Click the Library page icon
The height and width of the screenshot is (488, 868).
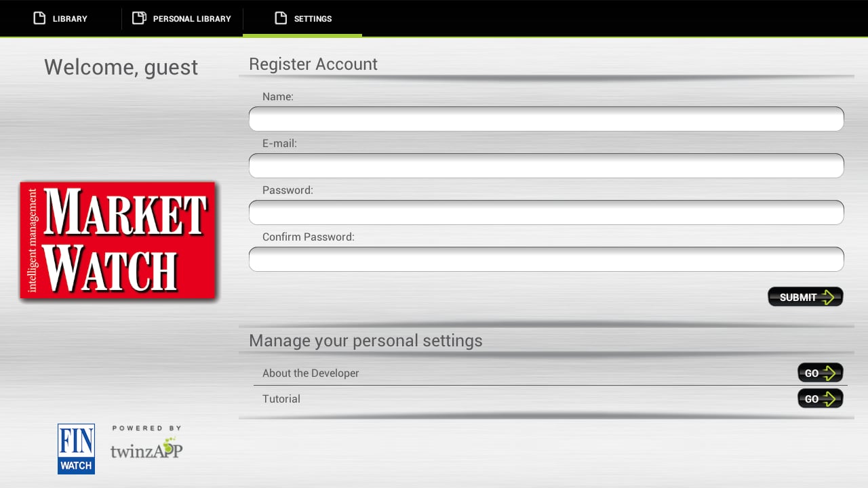click(x=39, y=18)
